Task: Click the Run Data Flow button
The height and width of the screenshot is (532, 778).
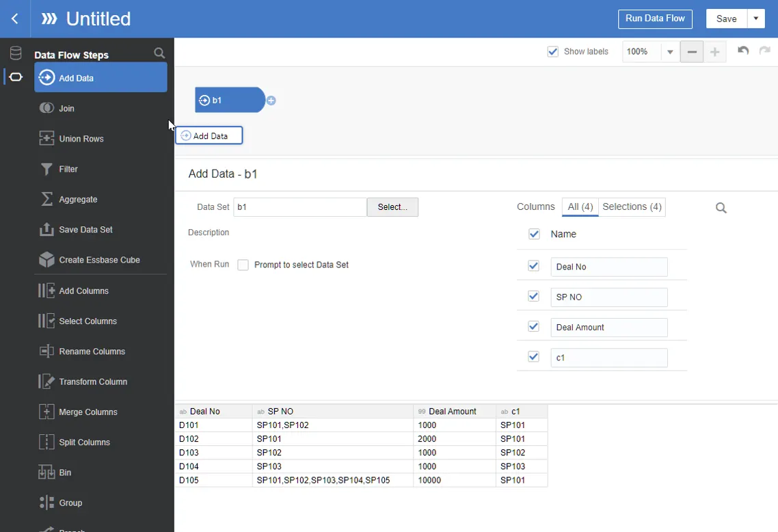Action: pos(655,19)
